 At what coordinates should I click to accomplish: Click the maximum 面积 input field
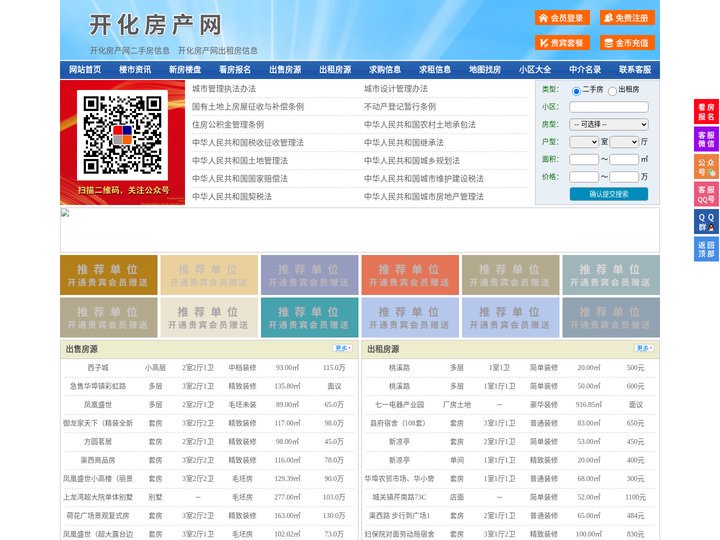tap(624, 159)
